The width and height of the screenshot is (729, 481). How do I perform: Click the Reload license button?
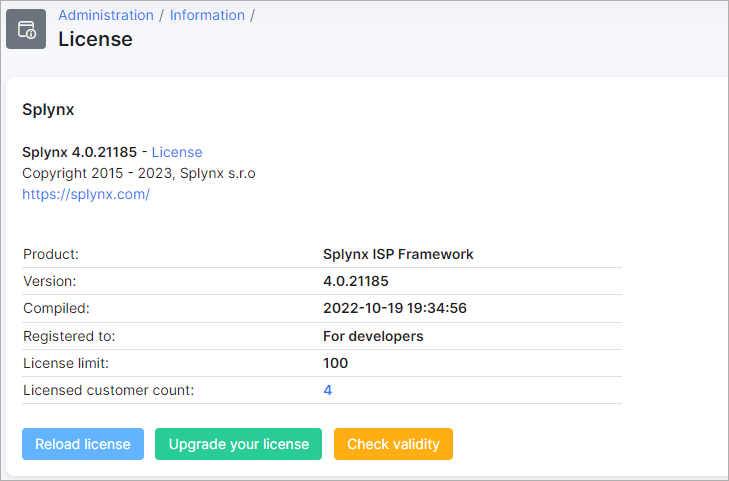(x=83, y=444)
